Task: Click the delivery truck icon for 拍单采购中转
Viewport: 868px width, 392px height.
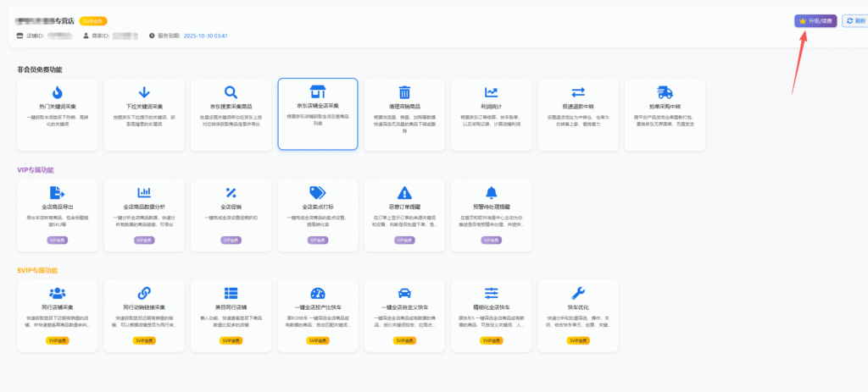Action: point(665,92)
